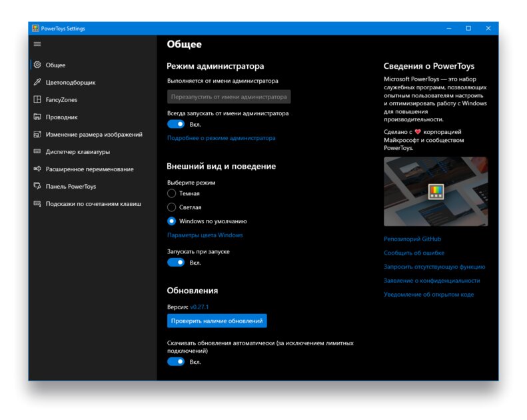
Task: Click the PowerToys title bar app icon
Action: pos(35,28)
